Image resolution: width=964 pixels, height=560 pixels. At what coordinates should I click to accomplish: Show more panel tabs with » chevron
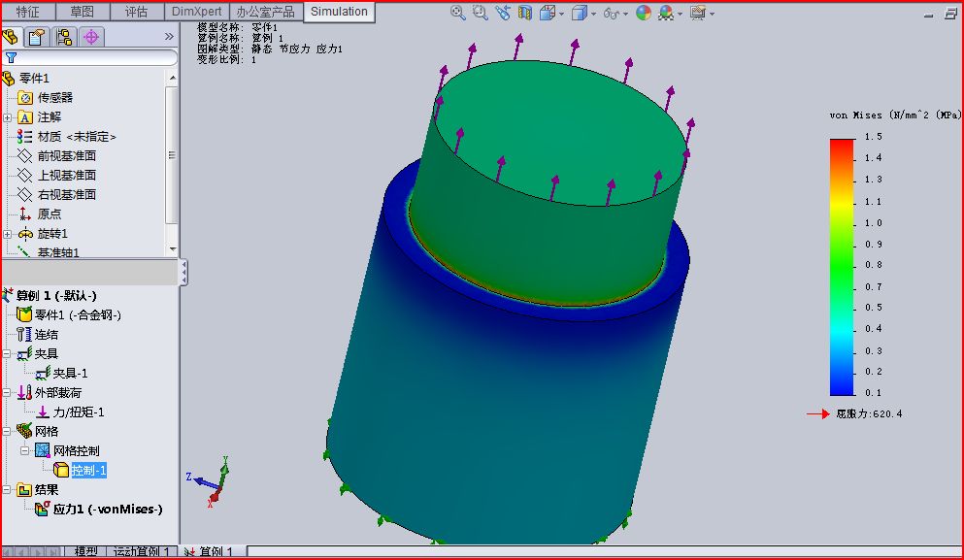coord(169,37)
